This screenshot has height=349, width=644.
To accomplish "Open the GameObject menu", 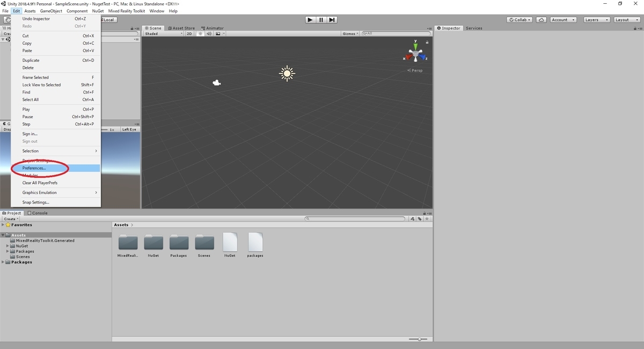I will tap(51, 11).
